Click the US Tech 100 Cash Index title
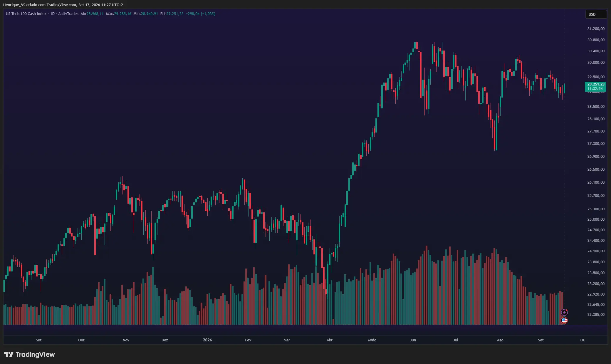 pos(26,14)
